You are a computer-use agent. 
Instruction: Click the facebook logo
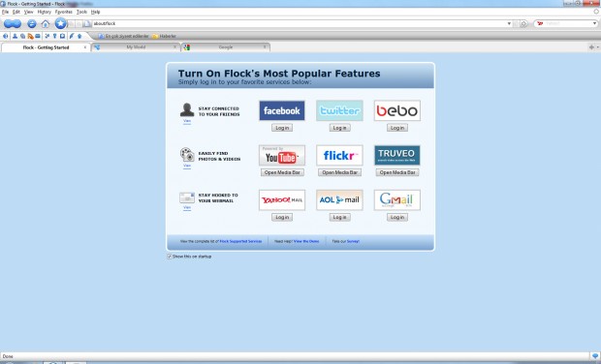tap(282, 110)
